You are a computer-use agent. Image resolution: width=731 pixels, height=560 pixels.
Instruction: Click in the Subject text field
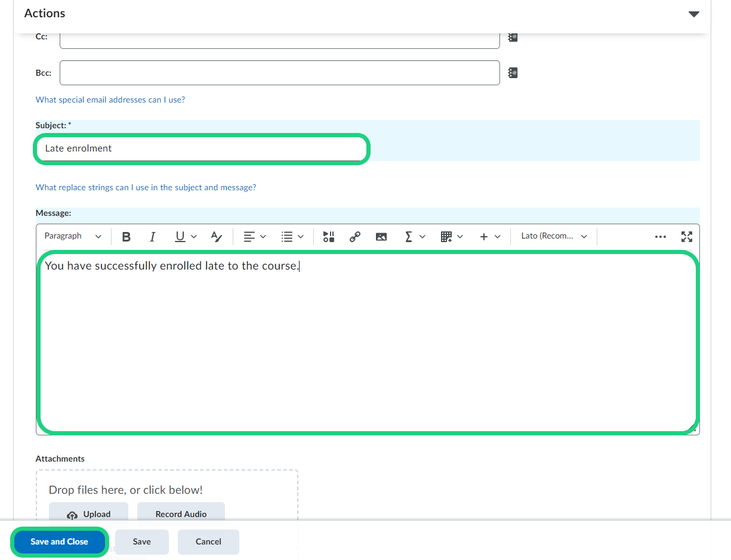click(201, 148)
